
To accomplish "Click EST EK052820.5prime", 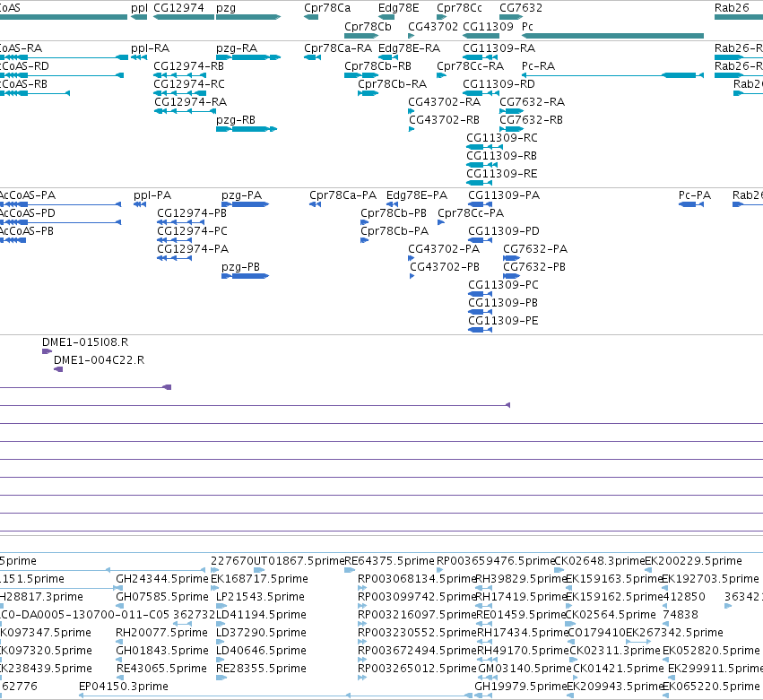I will coord(711,651).
